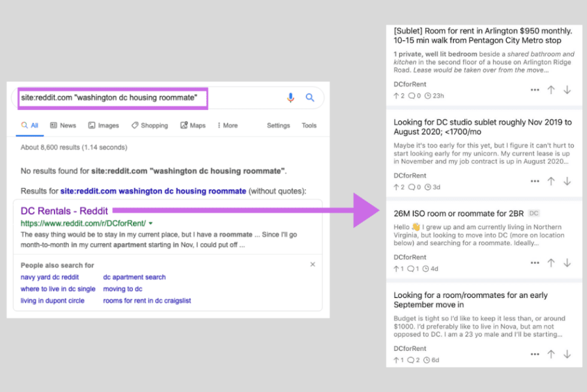
Task: Open comments on September move in post
Action: click(413, 360)
